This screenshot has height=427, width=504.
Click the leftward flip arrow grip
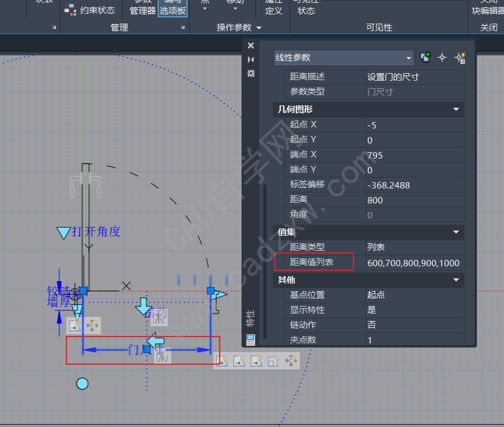[x=156, y=341]
